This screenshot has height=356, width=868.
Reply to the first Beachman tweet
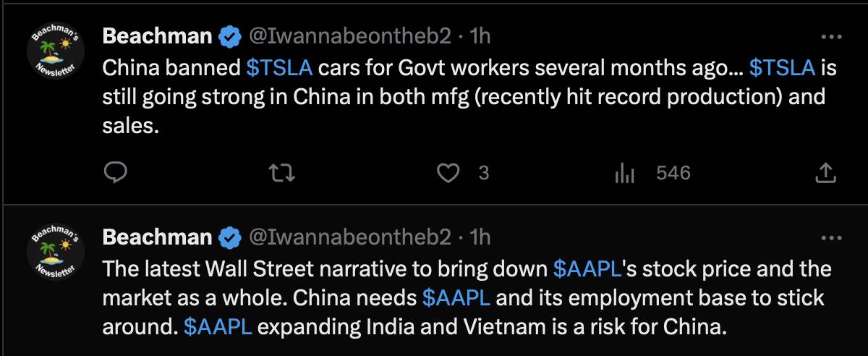coord(116,173)
